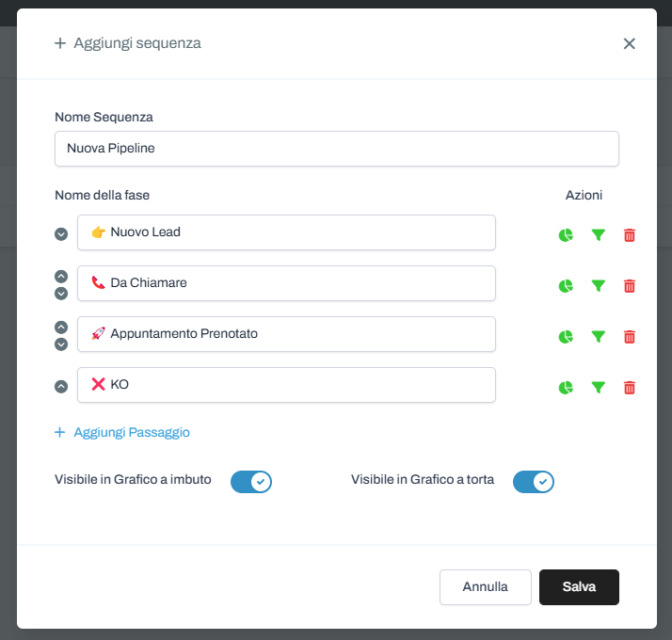
Task: Disable Visibile in Grafico a torta switch
Action: coord(534,482)
